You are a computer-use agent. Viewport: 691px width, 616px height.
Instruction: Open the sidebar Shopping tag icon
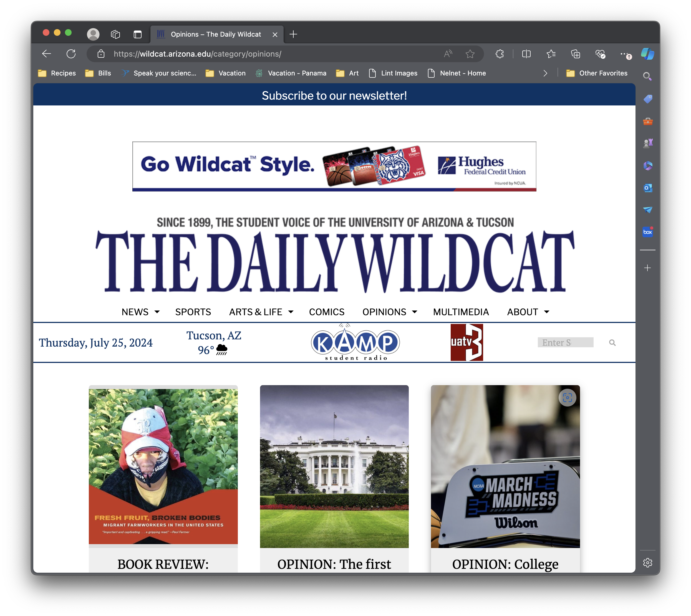click(647, 99)
